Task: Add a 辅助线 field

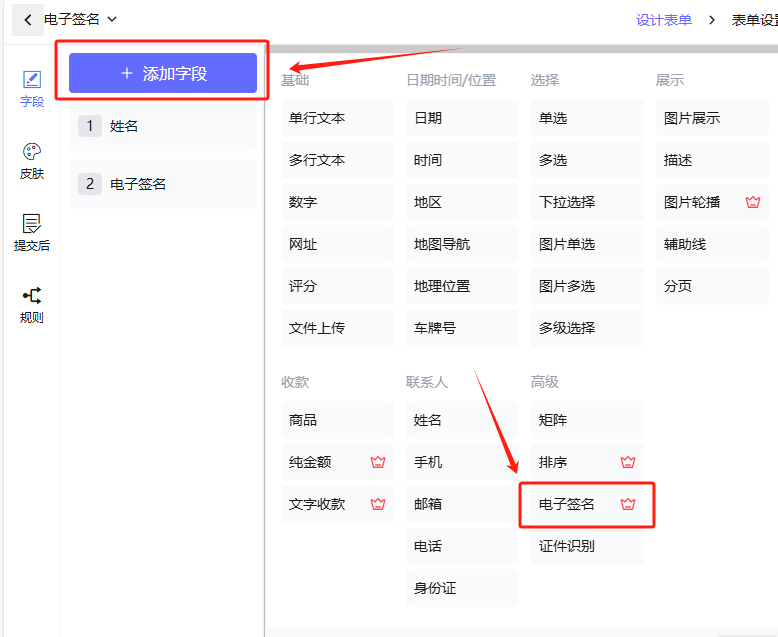Action: click(x=713, y=244)
